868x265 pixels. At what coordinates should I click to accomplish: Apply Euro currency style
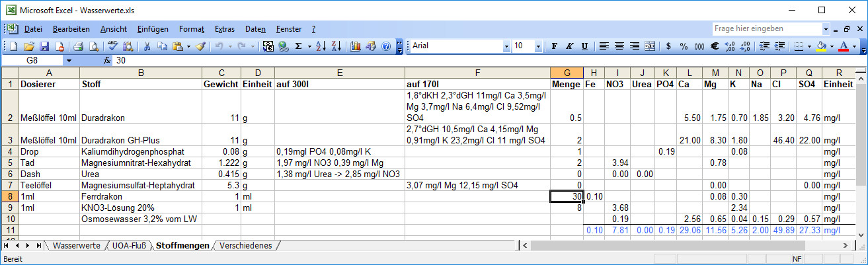coord(714,46)
